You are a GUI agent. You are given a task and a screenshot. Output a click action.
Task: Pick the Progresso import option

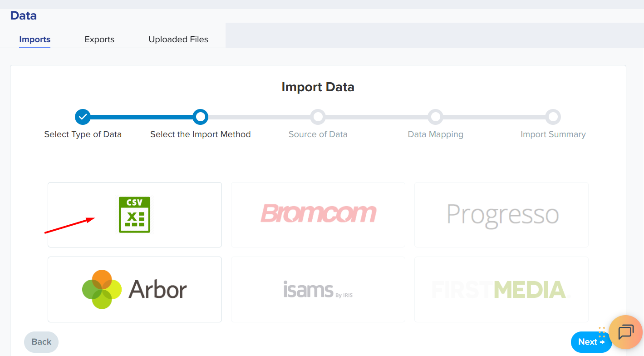click(x=501, y=214)
